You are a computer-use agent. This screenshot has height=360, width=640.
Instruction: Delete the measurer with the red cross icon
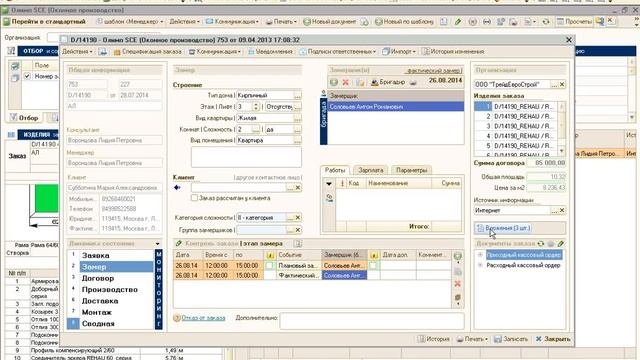[346, 82]
